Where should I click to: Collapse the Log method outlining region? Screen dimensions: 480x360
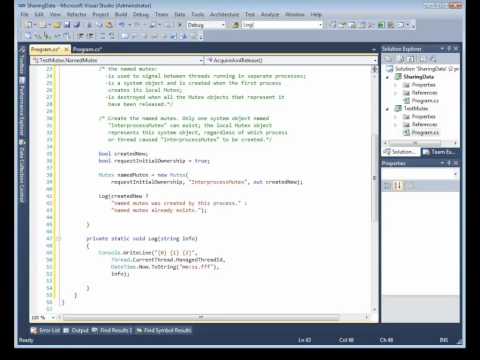[x=59, y=239]
